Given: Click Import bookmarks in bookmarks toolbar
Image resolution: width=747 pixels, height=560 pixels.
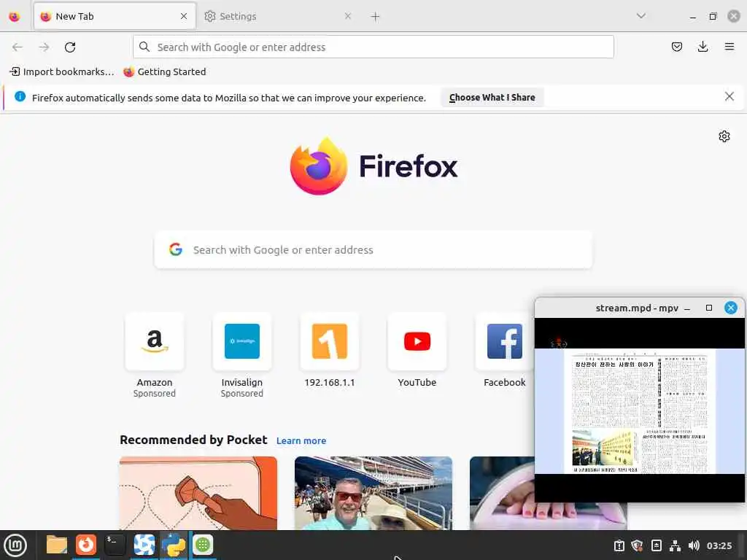Looking at the screenshot, I should tap(62, 72).
